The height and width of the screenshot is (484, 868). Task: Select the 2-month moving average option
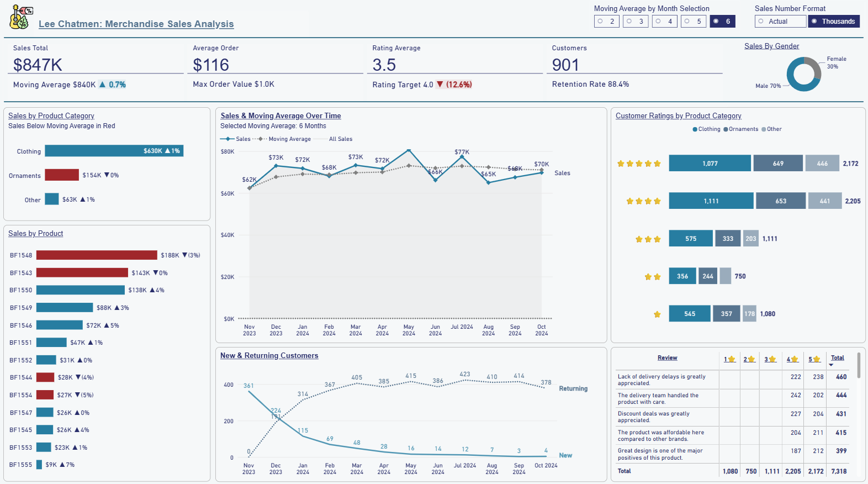click(606, 22)
